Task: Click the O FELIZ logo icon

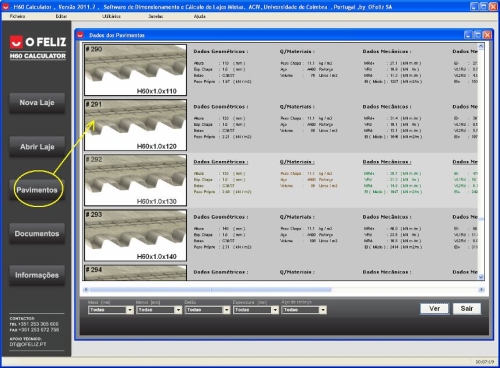Action: pos(16,42)
